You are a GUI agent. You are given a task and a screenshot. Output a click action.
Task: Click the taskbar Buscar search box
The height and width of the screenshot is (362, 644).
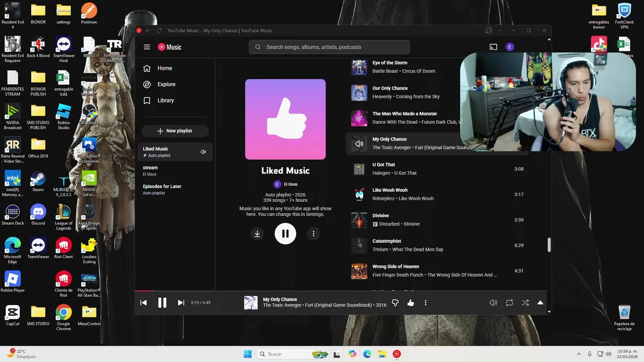tap(293, 354)
